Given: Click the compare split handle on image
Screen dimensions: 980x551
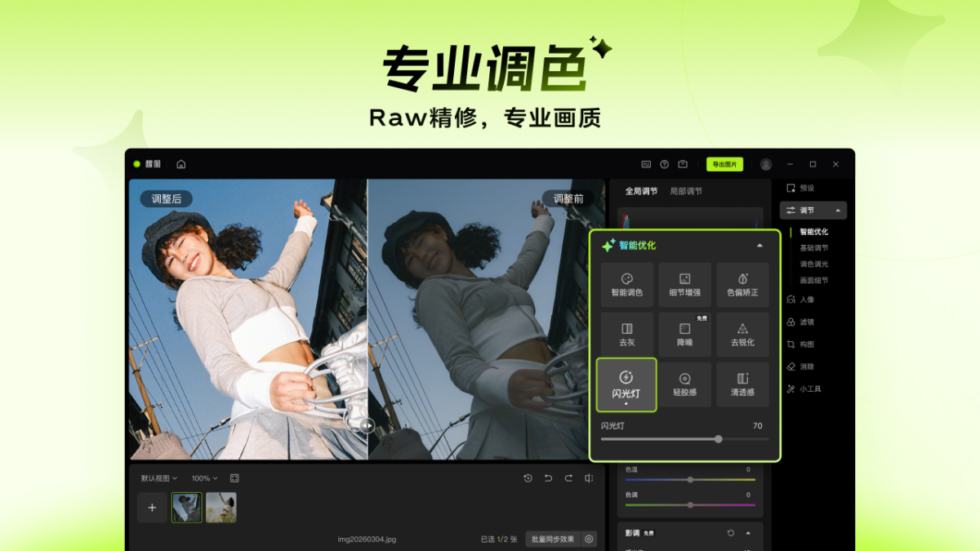Looking at the screenshot, I should click(367, 424).
